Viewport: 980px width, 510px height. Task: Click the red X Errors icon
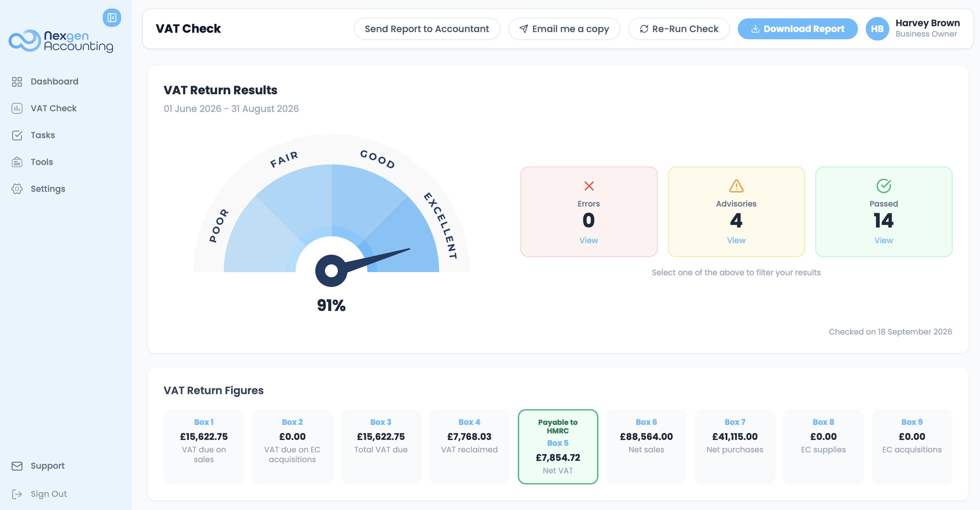(589, 186)
